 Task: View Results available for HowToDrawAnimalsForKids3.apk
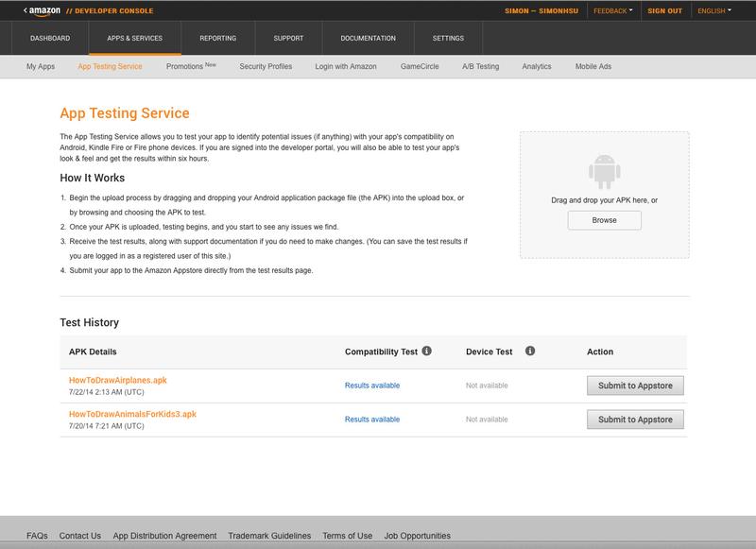372,420
